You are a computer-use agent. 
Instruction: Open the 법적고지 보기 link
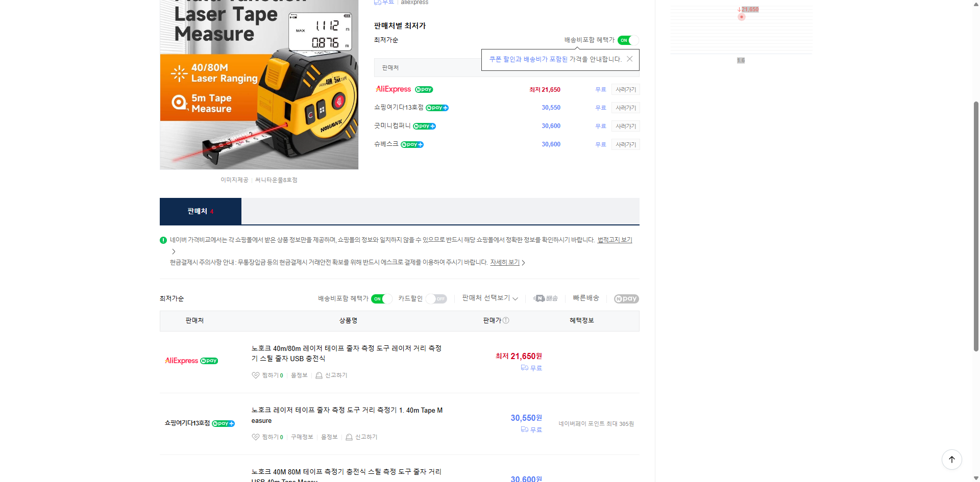tap(614, 240)
